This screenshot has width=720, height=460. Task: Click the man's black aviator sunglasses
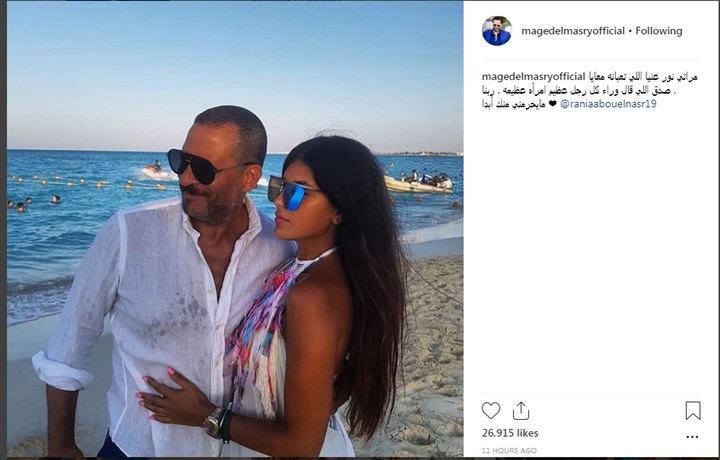coord(204,166)
